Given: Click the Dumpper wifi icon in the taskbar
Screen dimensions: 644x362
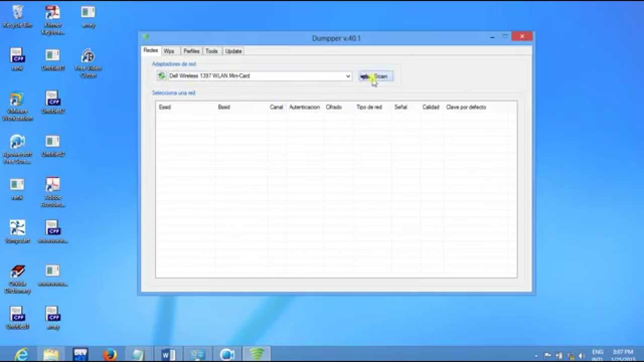Looking at the screenshot, I should click(257, 354).
